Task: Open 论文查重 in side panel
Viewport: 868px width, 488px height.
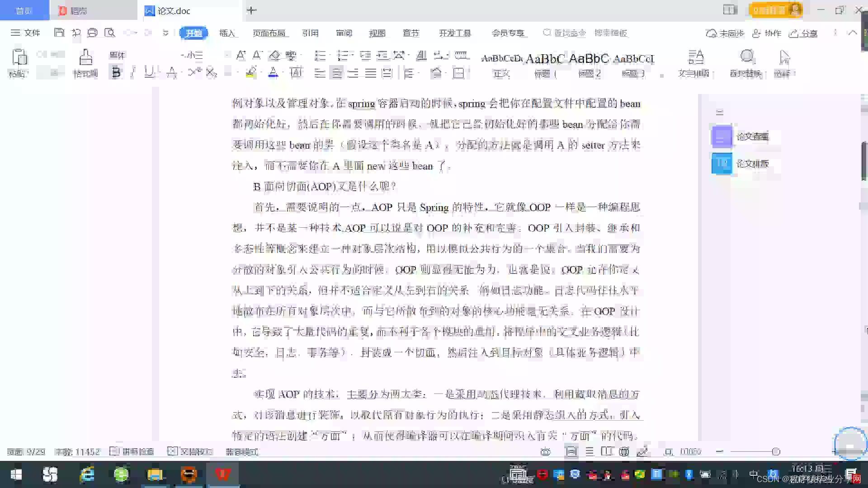Action: [752, 136]
